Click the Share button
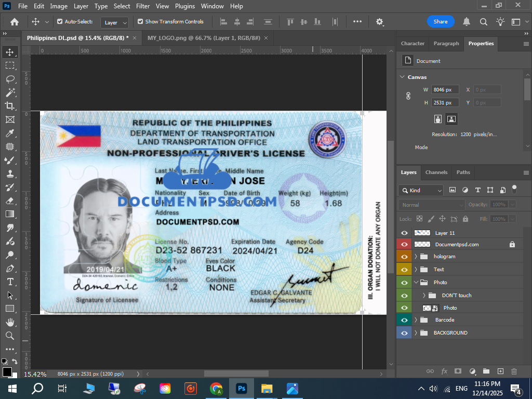The height and width of the screenshot is (399, 532). (x=440, y=22)
